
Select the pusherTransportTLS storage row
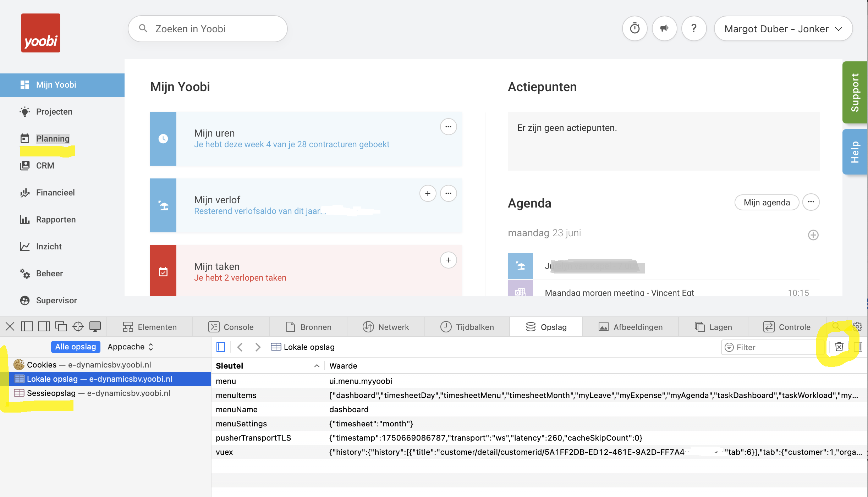539,438
